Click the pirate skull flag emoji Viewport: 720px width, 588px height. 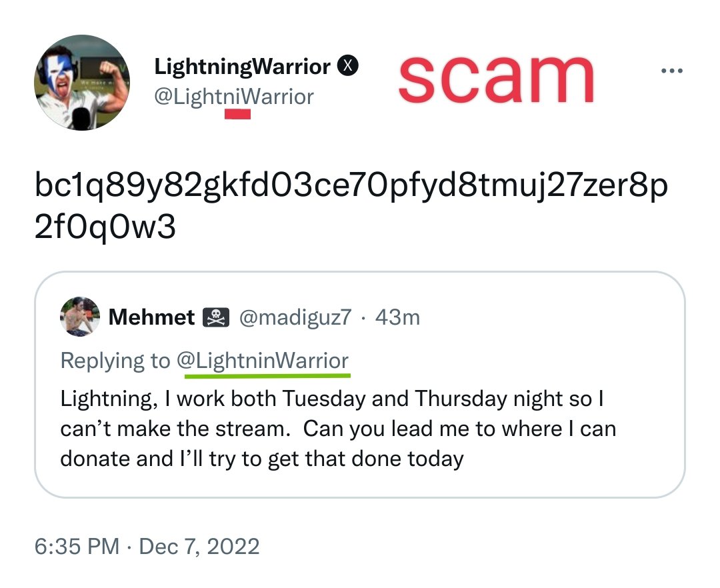click(x=216, y=317)
